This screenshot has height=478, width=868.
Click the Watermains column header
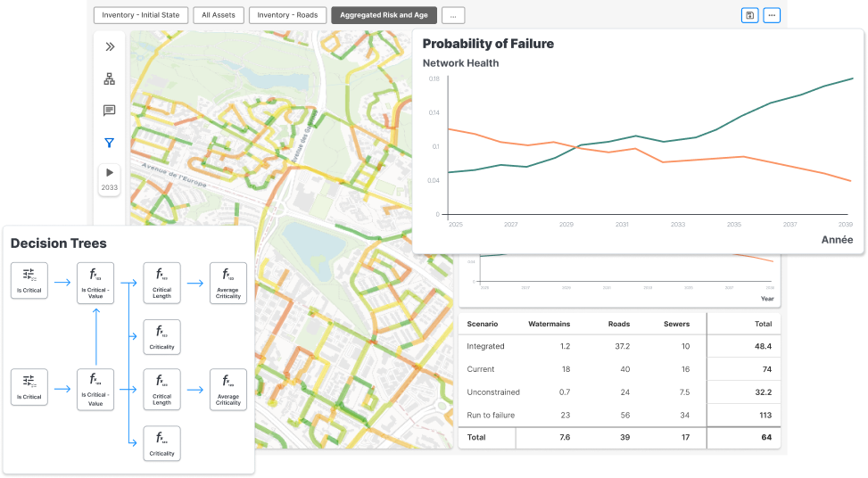click(x=550, y=325)
